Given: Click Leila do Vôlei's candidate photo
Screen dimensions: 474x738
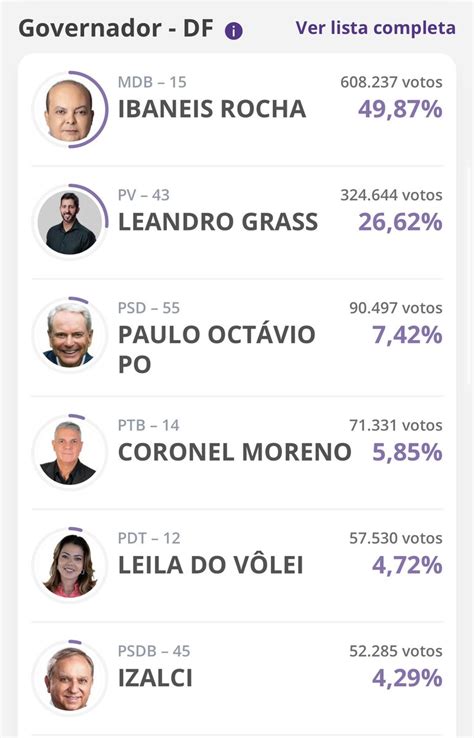Looking at the screenshot, I should point(70,566).
